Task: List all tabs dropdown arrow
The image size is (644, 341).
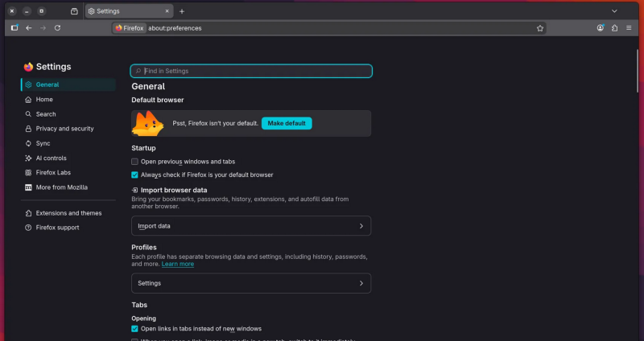Action: pyautogui.click(x=614, y=11)
